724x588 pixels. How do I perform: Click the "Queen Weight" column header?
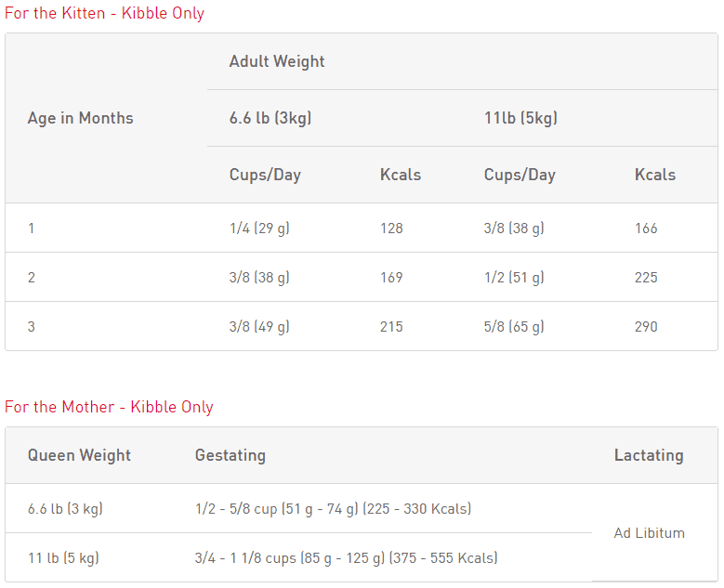pyautogui.click(x=79, y=455)
